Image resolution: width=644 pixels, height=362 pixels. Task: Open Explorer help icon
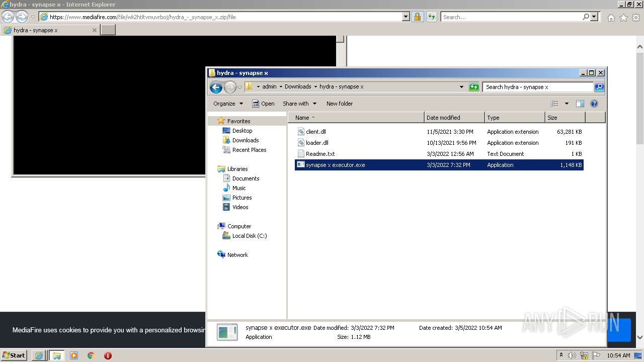[594, 104]
